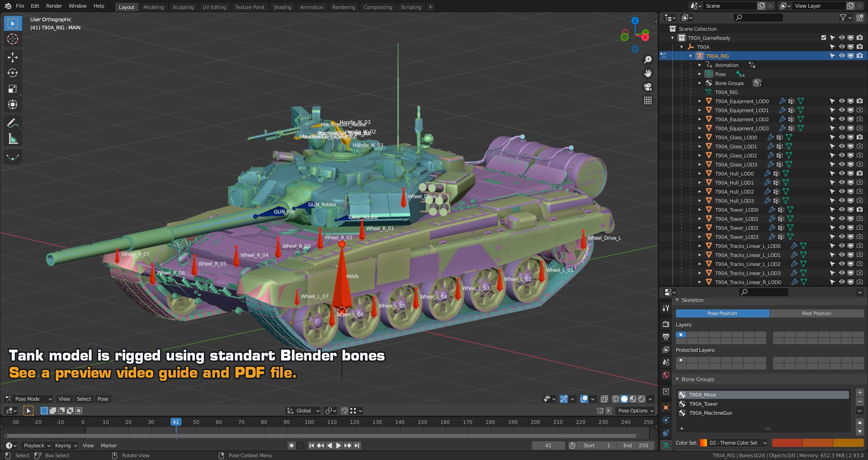Switch to the UV Editing workspace
The image size is (868, 460).
tap(214, 7)
